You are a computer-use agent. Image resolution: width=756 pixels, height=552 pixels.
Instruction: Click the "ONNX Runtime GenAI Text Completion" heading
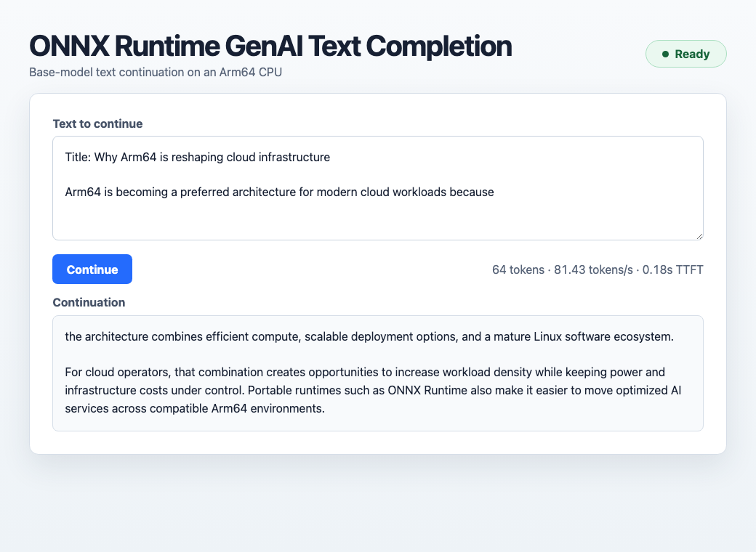click(x=270, y=46)
